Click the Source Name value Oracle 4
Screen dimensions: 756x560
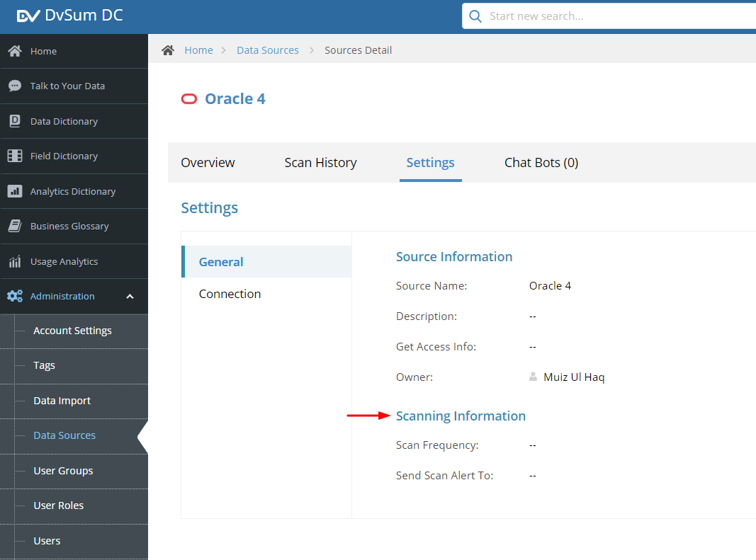click(550, 286)
